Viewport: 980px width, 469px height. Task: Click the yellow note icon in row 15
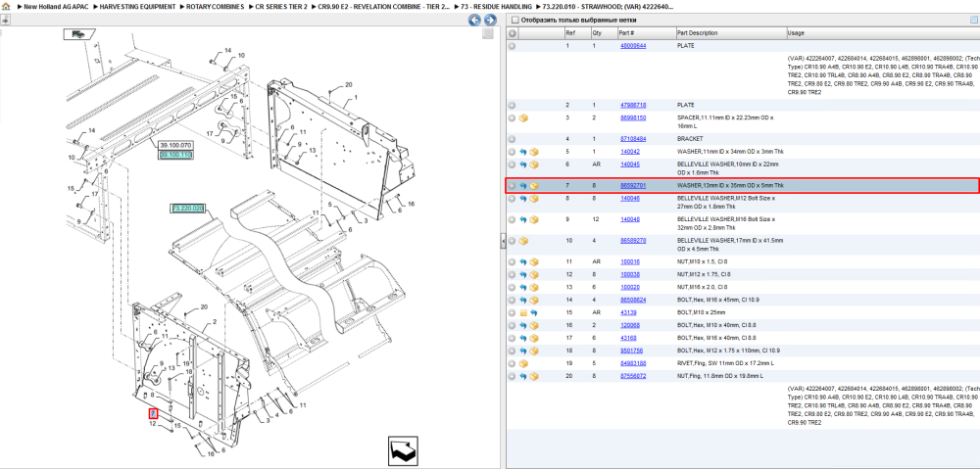pos(523,312)
